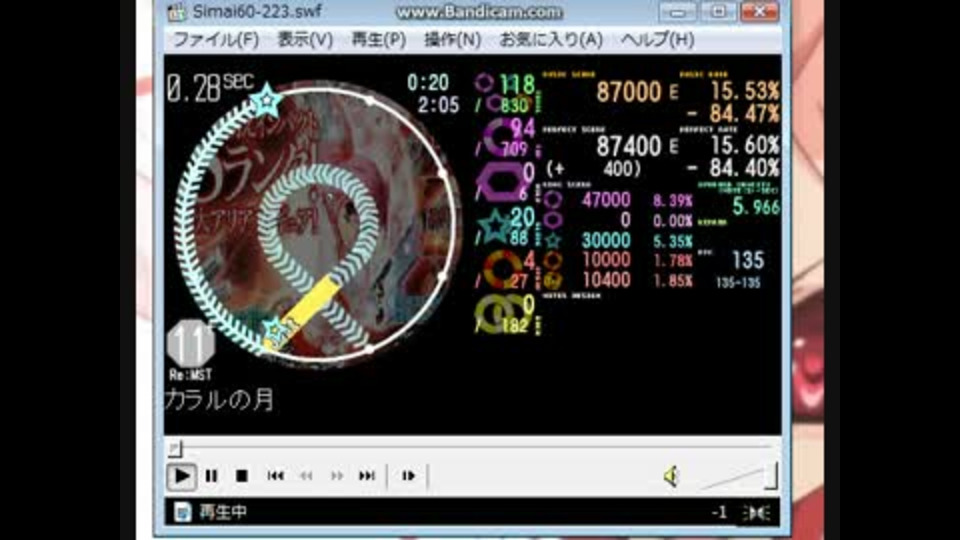Click the 30000 score row
This screenshot has width=960, height=540.
(606, 240)
